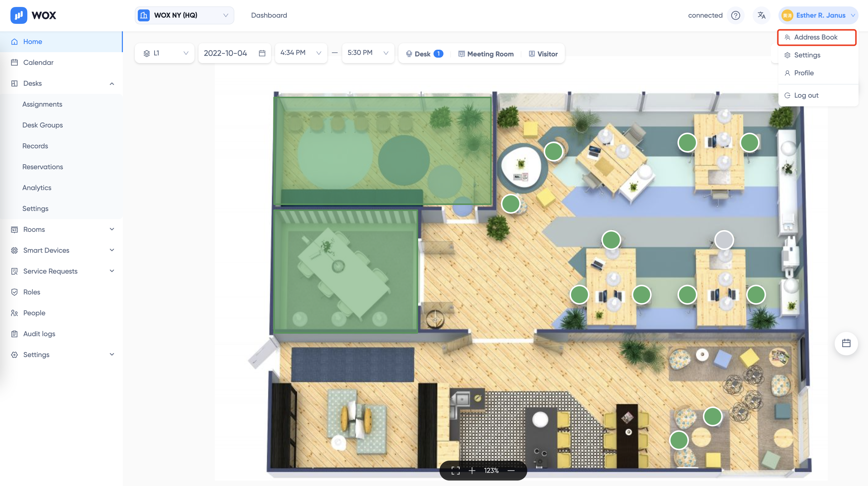Select Address Book from user menu

point(817,37)
